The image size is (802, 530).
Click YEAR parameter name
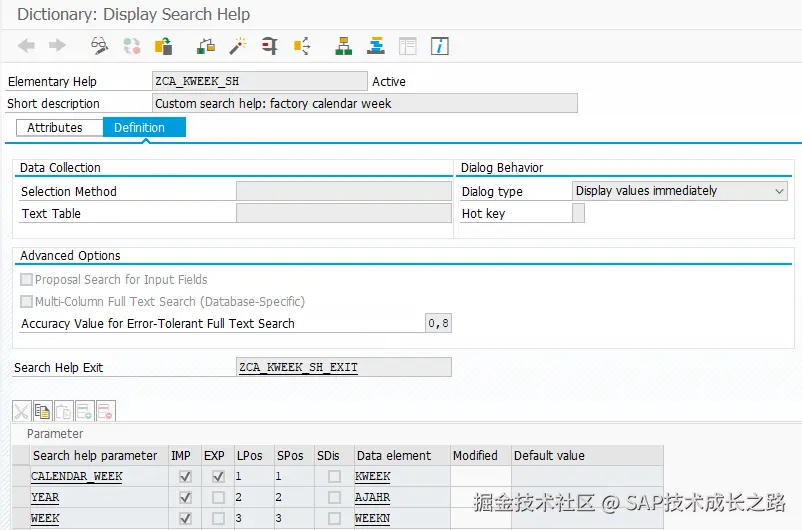[x=45, y=497]
